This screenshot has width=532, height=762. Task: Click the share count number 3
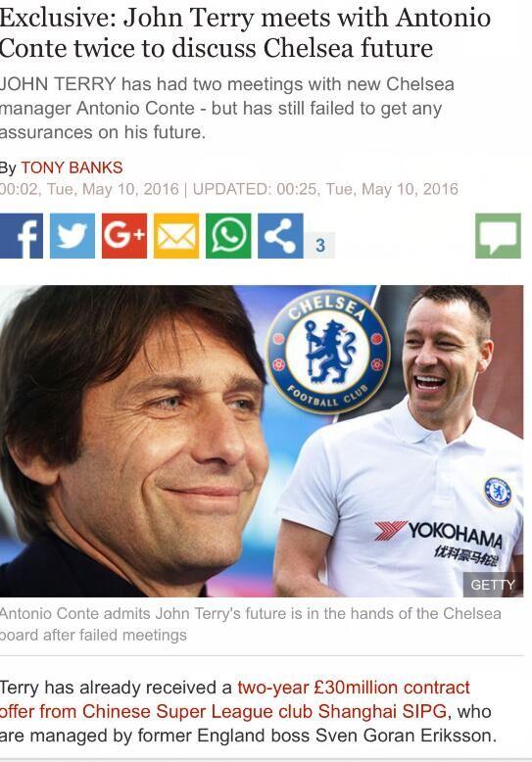coord(320,245)
